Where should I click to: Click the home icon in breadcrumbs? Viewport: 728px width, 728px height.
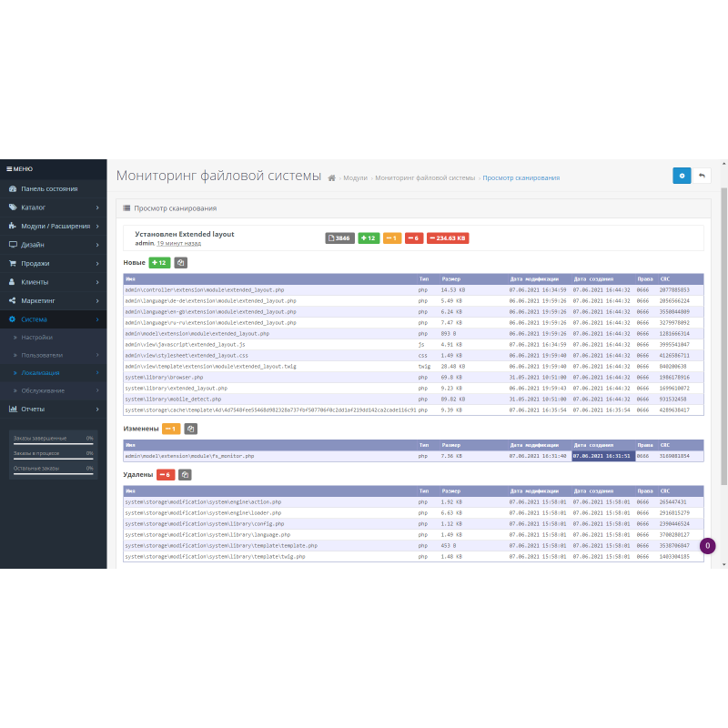click(x=332, y=178)
